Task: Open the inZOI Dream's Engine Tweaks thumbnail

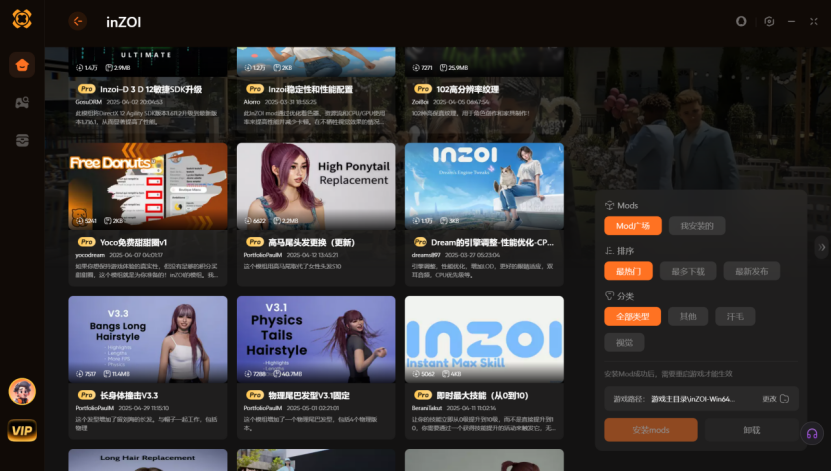Action: click(x=484, y=186)
